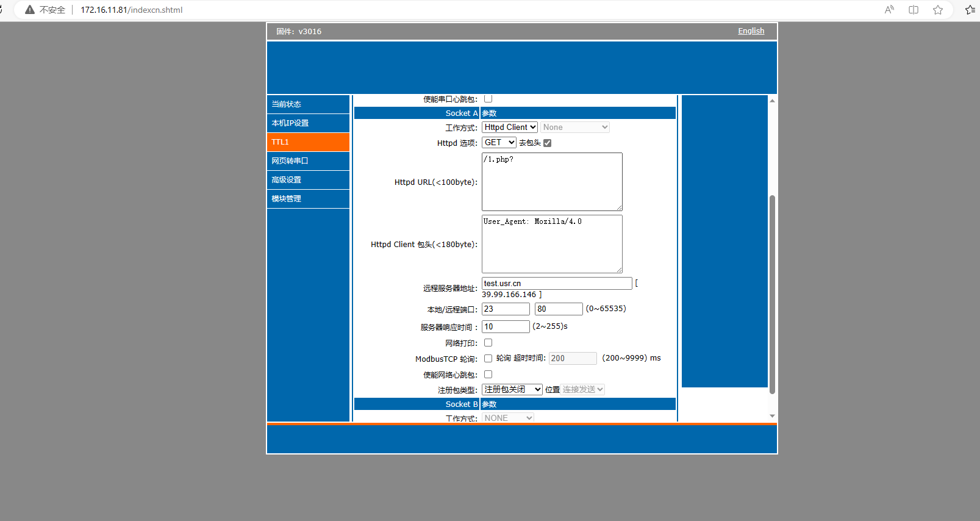Expand the 注册包关闭 dropdown

click(x=512, y=390)
